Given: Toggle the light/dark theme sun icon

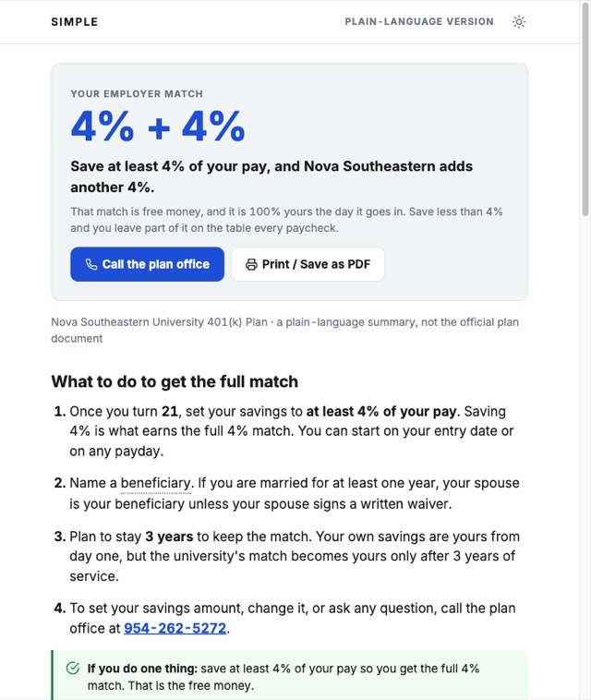Looking at the screenshot, I should (x=519, y=22).
